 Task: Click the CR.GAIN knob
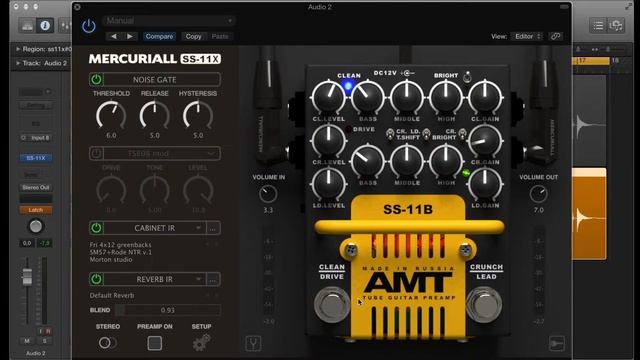pyautogui.click(x=485, y=141)
